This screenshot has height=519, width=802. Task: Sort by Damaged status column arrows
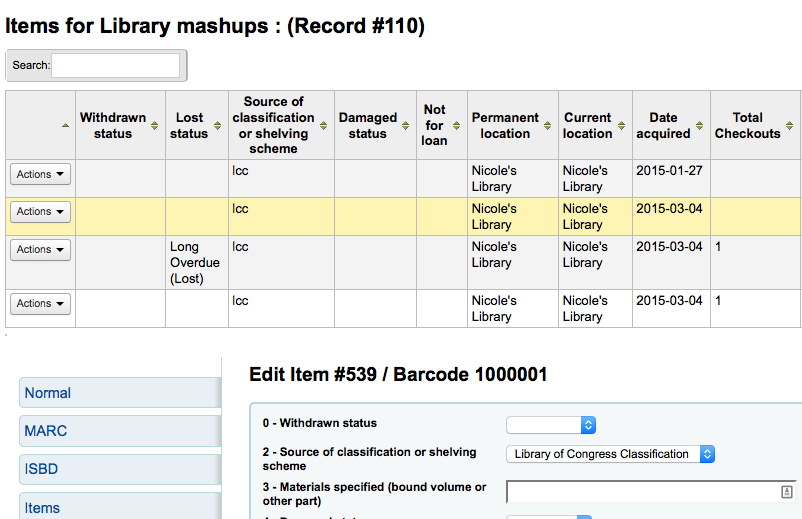(406, 125)
